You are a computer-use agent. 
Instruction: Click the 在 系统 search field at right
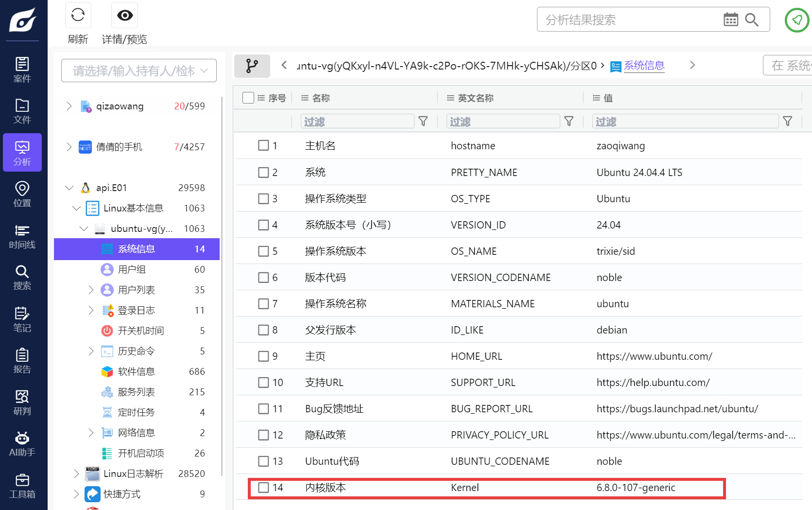pyautogui.click(x=788, y=65)
